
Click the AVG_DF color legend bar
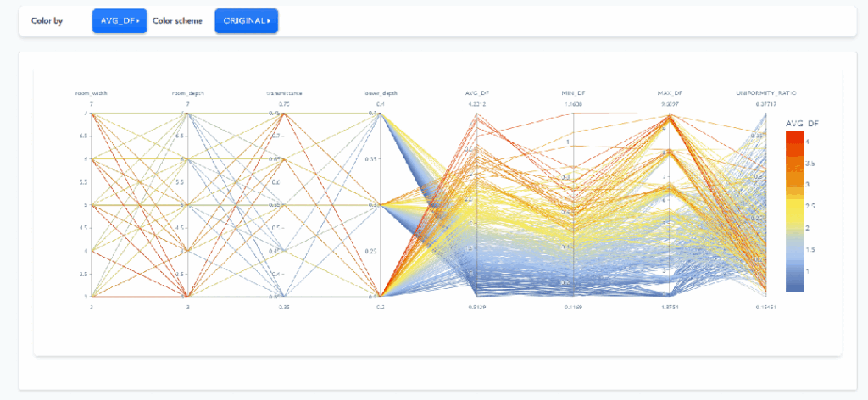(795, 212)
